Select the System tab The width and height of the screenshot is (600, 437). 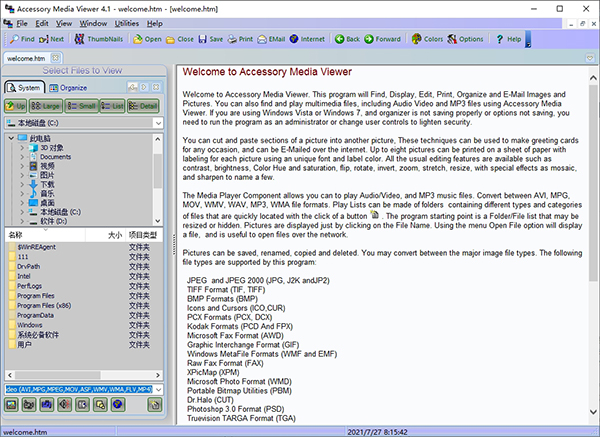coord(24,88)
